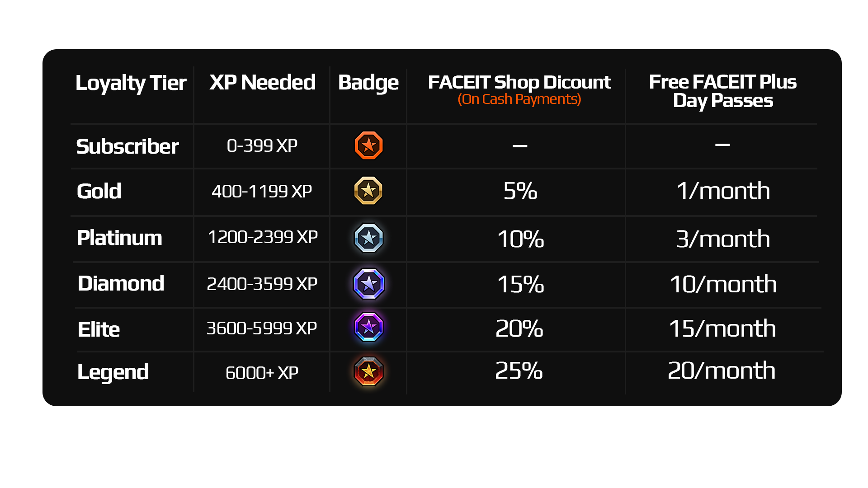Select the Badge column header
The width and height of the screenshot is (868, 488).
[368, 83]
